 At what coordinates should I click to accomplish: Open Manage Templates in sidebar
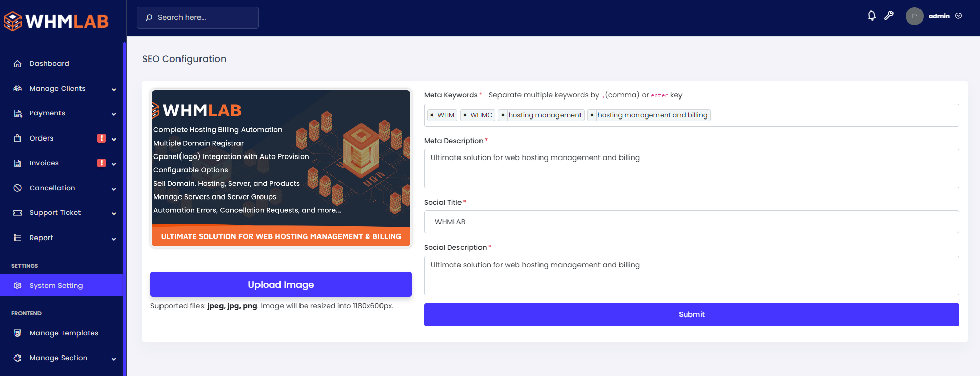click(x=64, y=333)
